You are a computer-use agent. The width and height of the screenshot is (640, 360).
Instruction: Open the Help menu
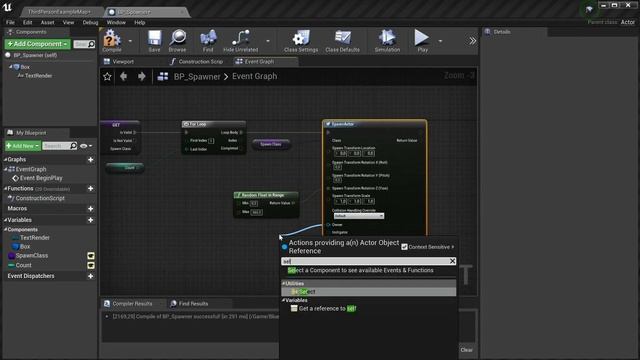click(x=140, y=22)
